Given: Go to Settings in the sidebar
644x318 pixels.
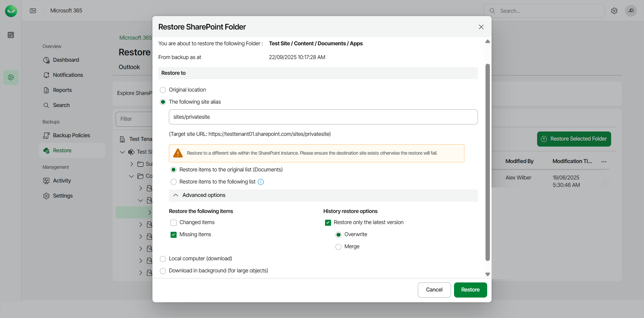Looking at the screenshot, I should point(63,196).
